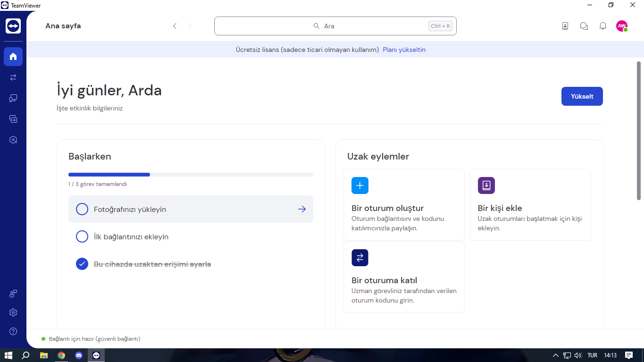Image resolution: width=644 pixels, height=362 pixels.
Task: Click the Bağlantı için hazır status text
Action: tap(94, 339)
